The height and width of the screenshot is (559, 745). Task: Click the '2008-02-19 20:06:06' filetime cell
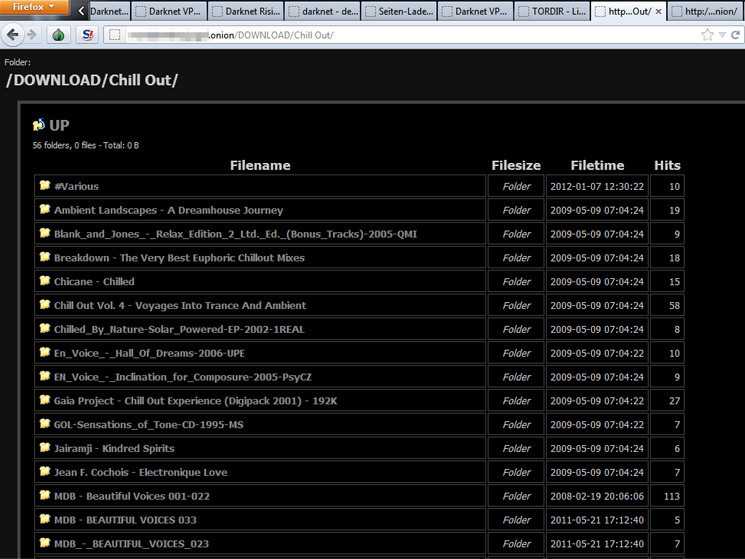[x=597, y=496]
